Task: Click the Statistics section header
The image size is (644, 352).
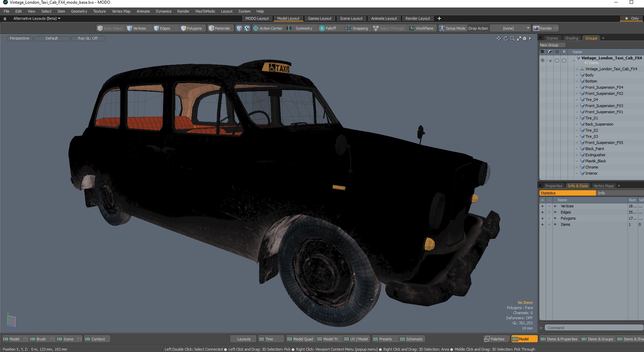Action: pyautogui.click(x=567, y=193)
